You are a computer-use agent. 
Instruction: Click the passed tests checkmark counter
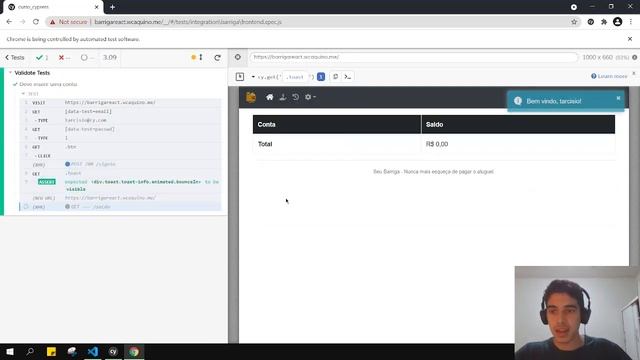tap(42, 58)
